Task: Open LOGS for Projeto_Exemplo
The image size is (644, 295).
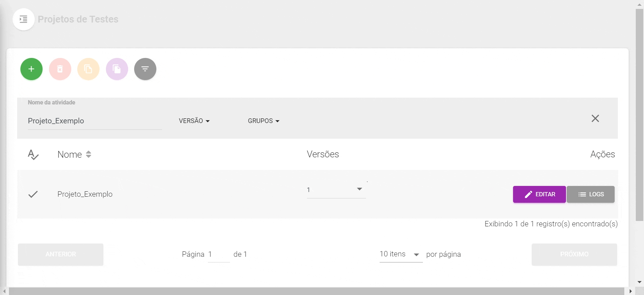Action: [590, 194]
